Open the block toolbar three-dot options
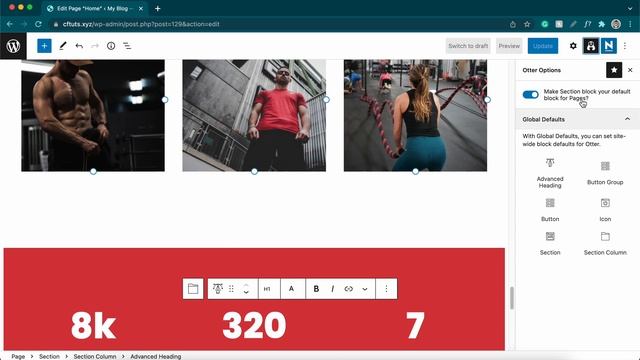The width and height of the screenshot is (640, 360). [386, 289]
